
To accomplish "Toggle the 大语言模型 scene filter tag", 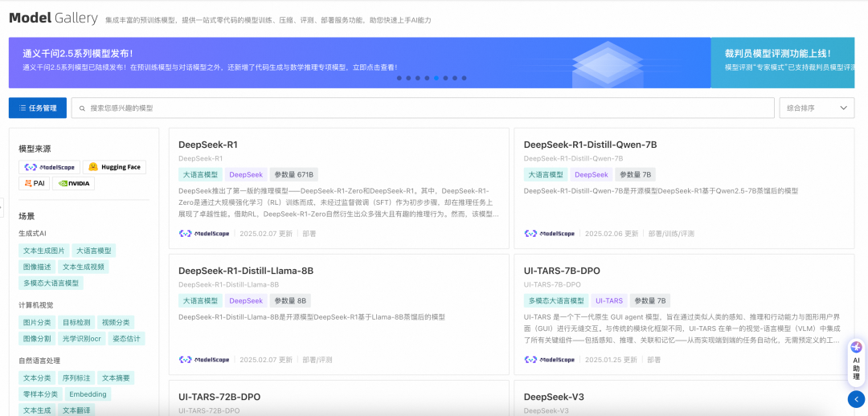I will click(x=94, y=251).
